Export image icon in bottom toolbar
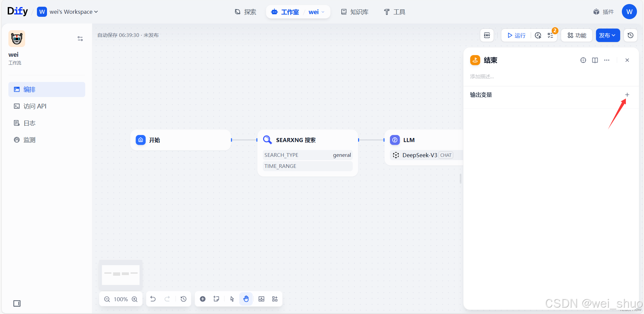The height and width of the screenshot is (314, 644). pyautogui.click(x=261, y=299)
